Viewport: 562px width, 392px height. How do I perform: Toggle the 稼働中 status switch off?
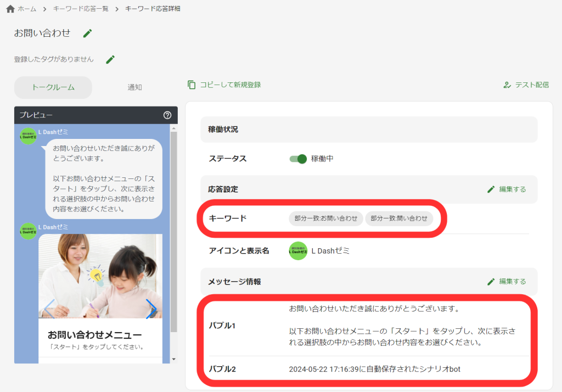click(x=298, y=158)
